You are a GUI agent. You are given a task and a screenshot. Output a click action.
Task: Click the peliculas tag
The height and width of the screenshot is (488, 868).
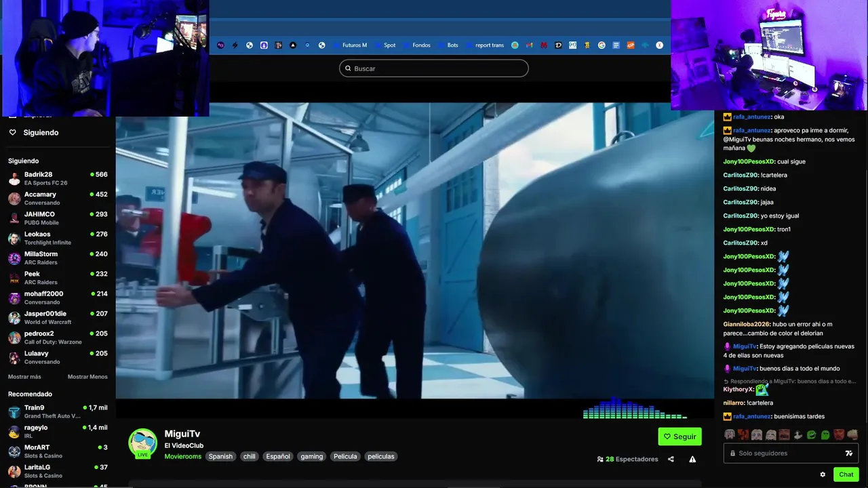coord(381,456)
